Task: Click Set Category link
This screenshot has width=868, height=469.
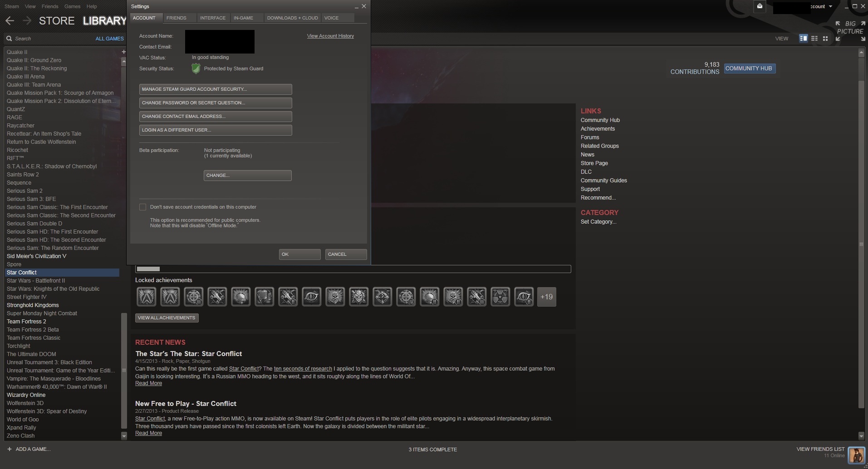Action: (598, 222)
